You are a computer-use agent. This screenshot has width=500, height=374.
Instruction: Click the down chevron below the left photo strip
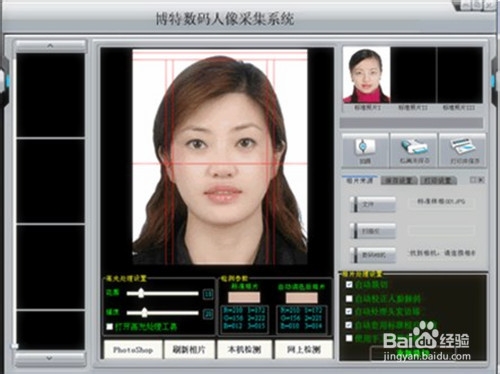pyautogui.click(x=49, y=358)
